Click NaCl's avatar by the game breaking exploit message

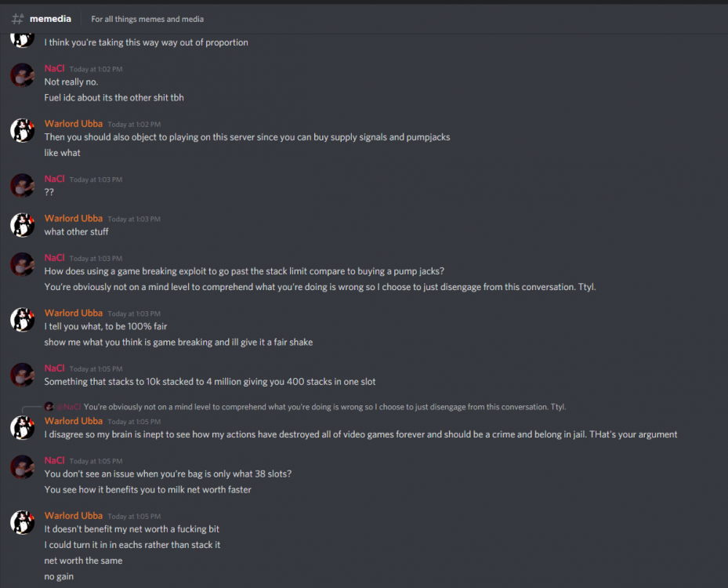pos(22,264)
